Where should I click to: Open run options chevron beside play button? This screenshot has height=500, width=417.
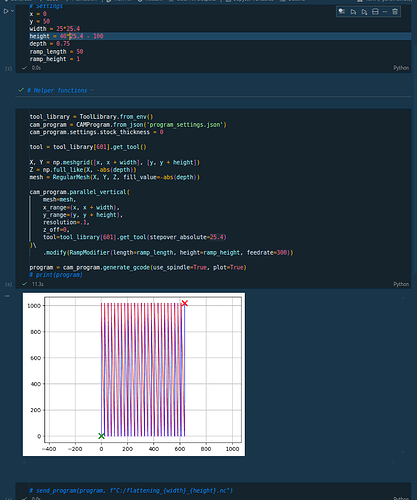pos(12,11)
